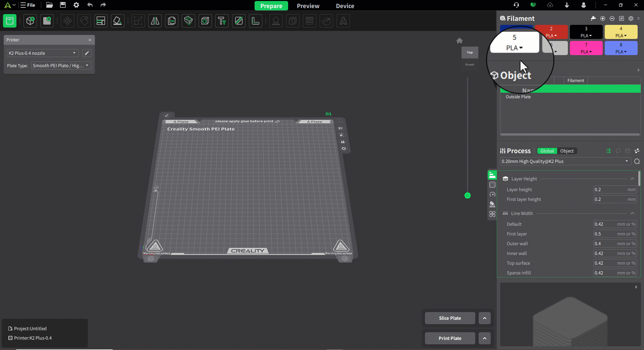Collapse the Line Width section
644x350 pixels.
(x=632, y=214)
